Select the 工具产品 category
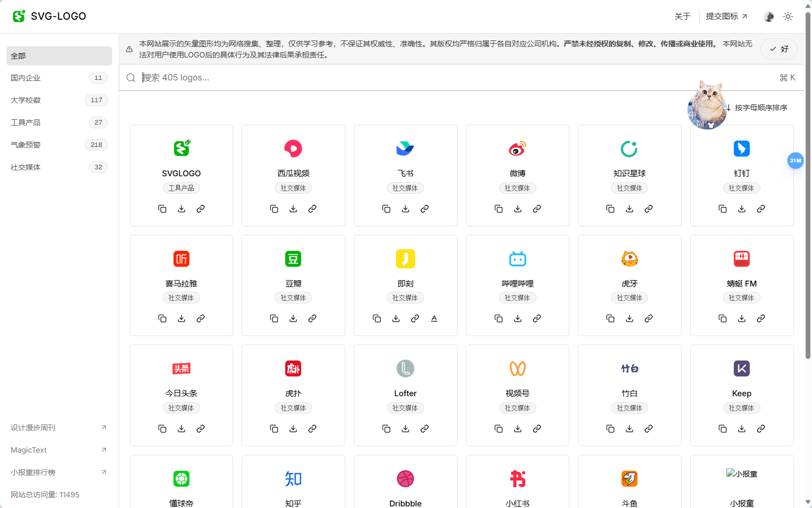 click(59, 122)
